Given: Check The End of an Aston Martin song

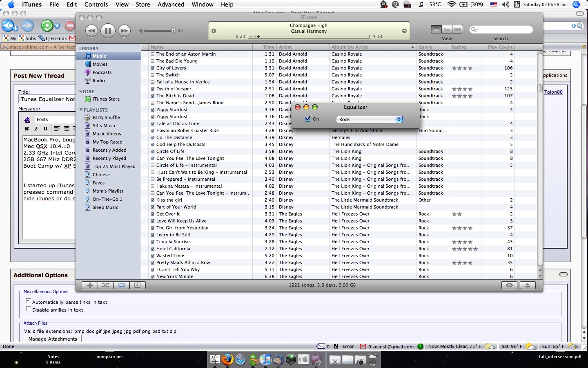Looking at the screenshot, I should [x=152, y=54].
